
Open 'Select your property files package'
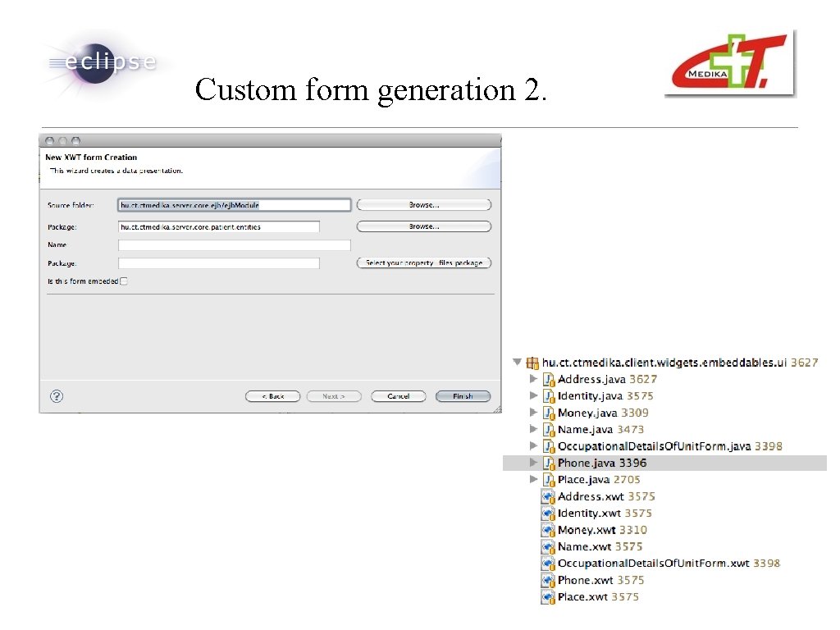click(424, 263)
